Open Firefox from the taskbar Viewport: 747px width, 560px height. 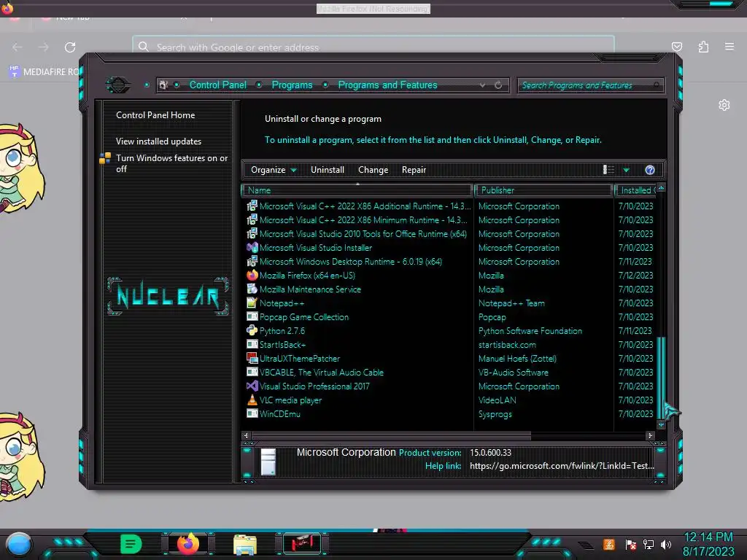pyautogui.click(x=188, y=544)
